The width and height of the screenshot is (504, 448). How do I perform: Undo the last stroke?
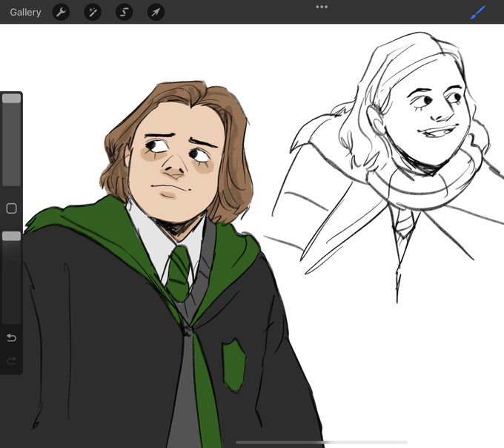[12, 337]
